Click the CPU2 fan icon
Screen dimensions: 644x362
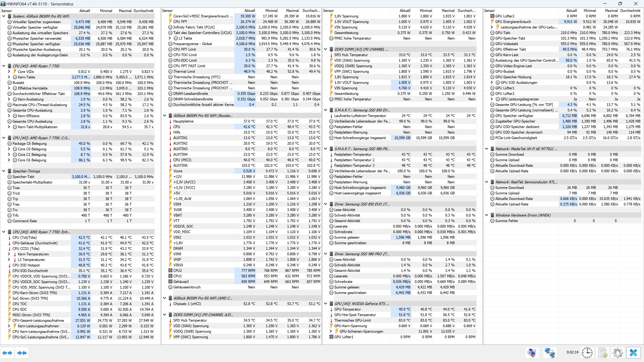(x=170, y=270)
